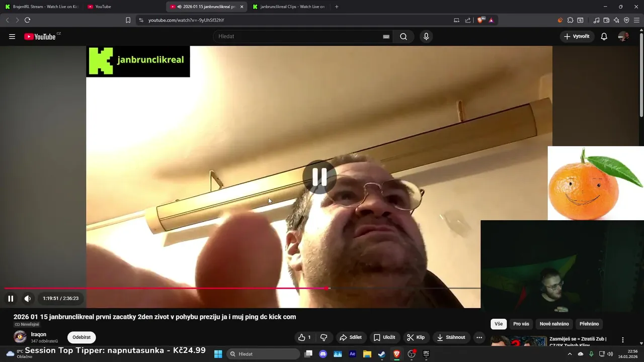
Task: Bookmark this page icon
Action: coord(128,20)
